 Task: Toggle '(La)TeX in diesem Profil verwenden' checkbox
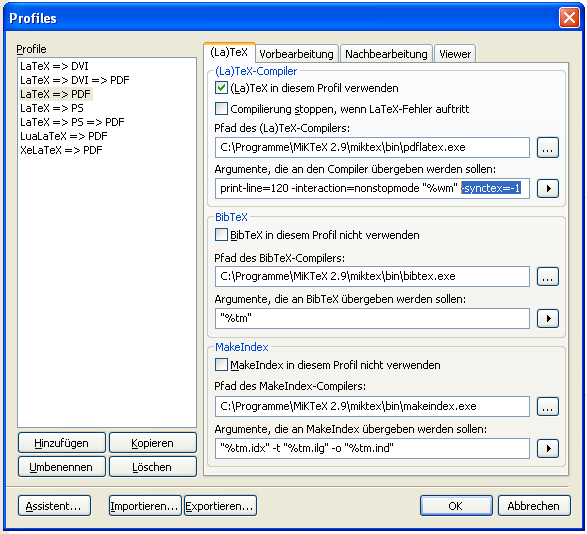pyautogui.click(x=221, y=88)
